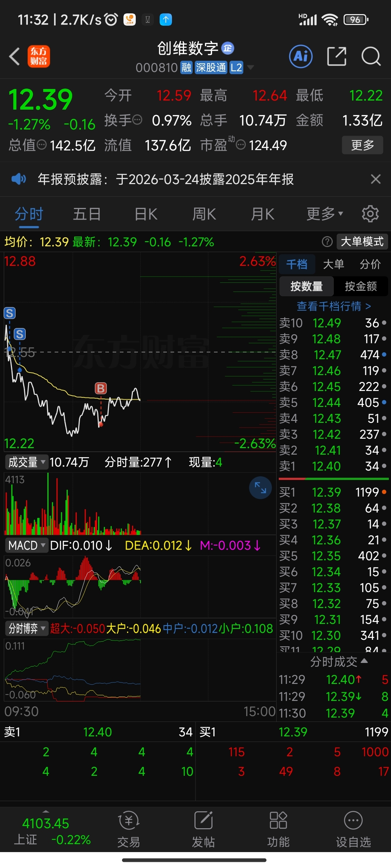391x868 pixels.
Task: Tap 卖8 12.47 order row
Action: (x=333, y=355)
